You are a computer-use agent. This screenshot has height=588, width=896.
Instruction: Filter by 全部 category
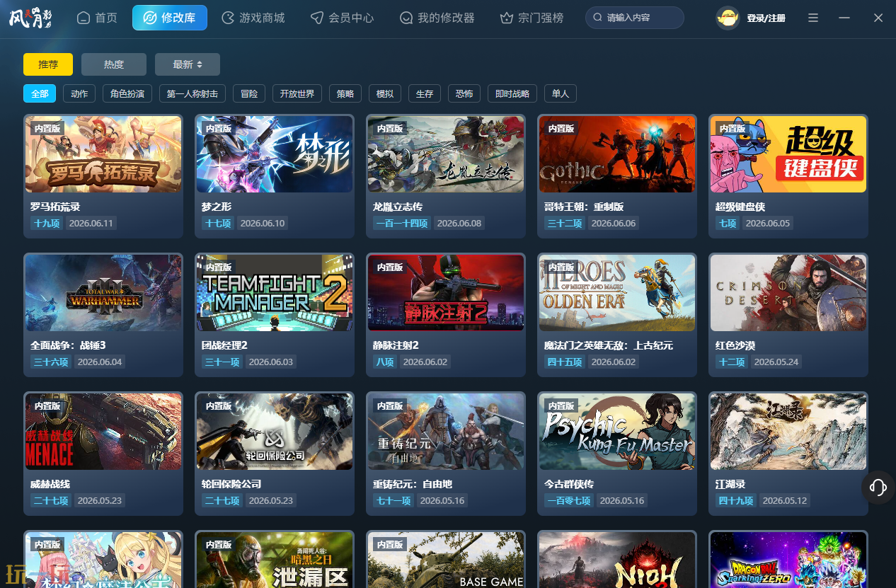(40, 93)
